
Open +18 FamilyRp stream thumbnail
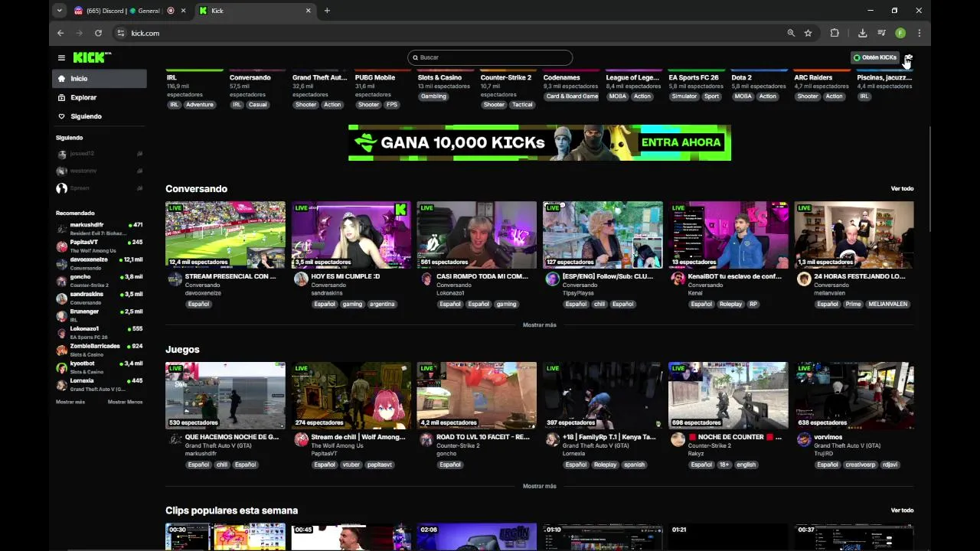tap(603, 396)
